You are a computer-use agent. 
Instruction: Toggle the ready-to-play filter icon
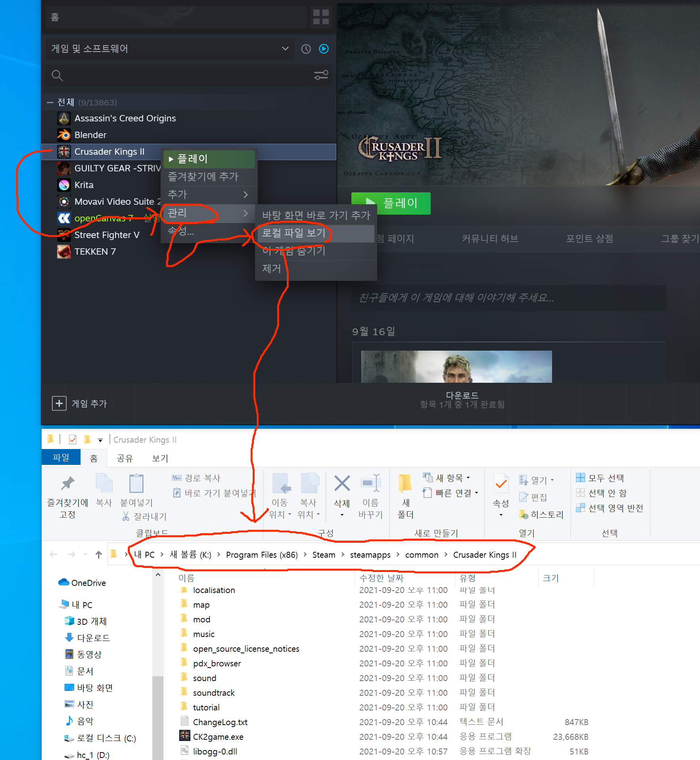(x=324, y=49)
